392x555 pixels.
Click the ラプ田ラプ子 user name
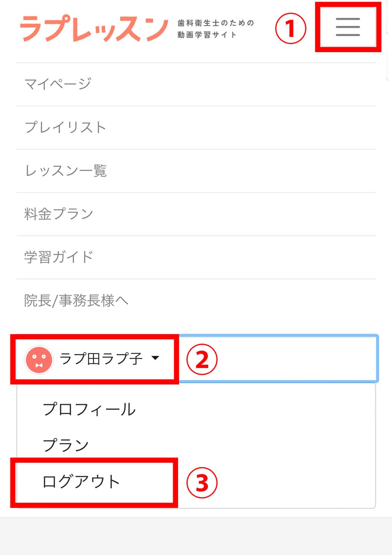101,359
